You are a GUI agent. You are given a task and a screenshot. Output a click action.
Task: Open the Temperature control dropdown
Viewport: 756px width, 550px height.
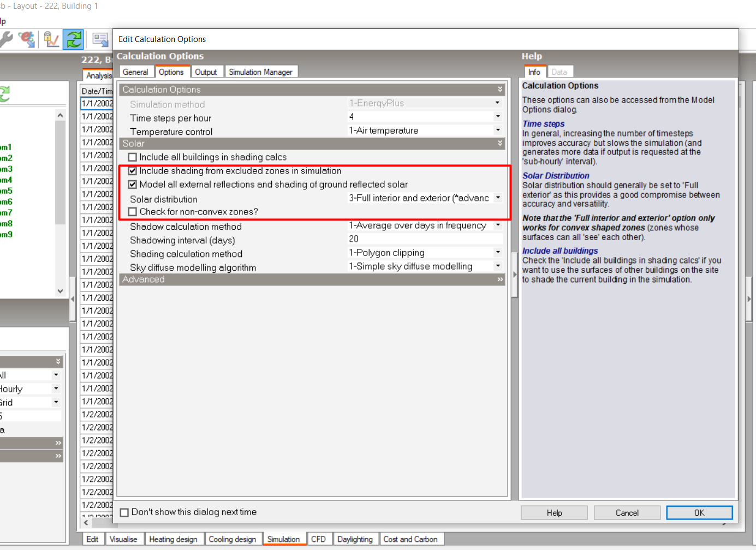pyautogui.click(x=497, y=130)
